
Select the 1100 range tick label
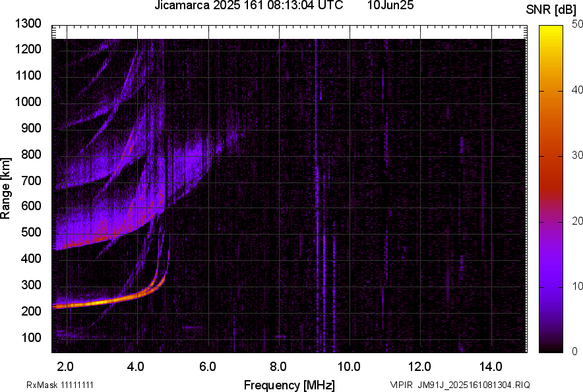pyautogui.click(x=28, y=75)
